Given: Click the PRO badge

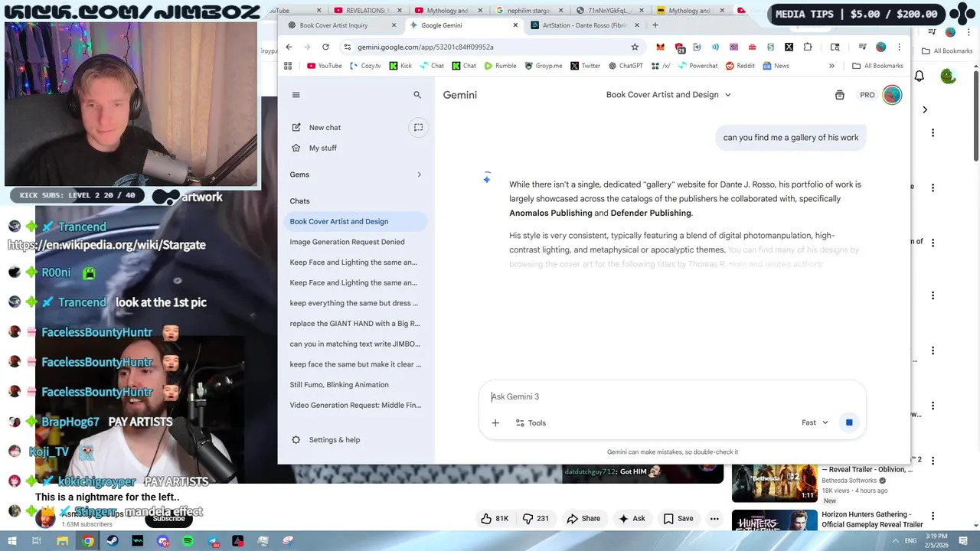Looking at the screenshot, I should click(x=867, y=95).
